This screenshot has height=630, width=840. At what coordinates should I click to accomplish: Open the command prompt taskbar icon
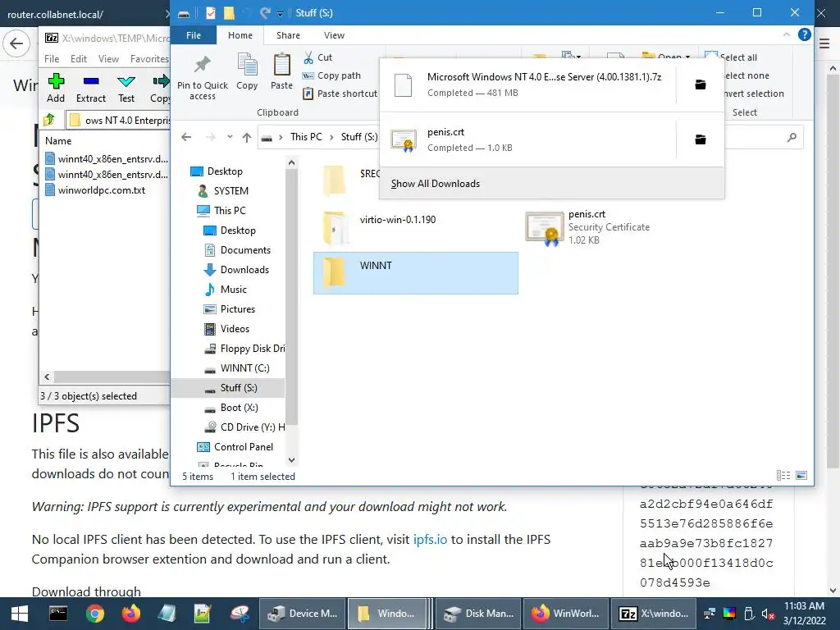pyautogui.click(x=58, y=614)
